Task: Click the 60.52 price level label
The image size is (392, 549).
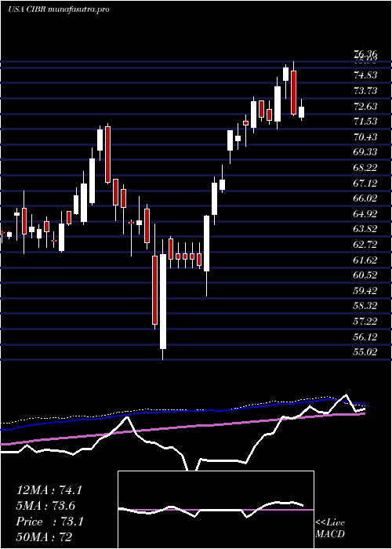Action: click(x=366, y=274)
